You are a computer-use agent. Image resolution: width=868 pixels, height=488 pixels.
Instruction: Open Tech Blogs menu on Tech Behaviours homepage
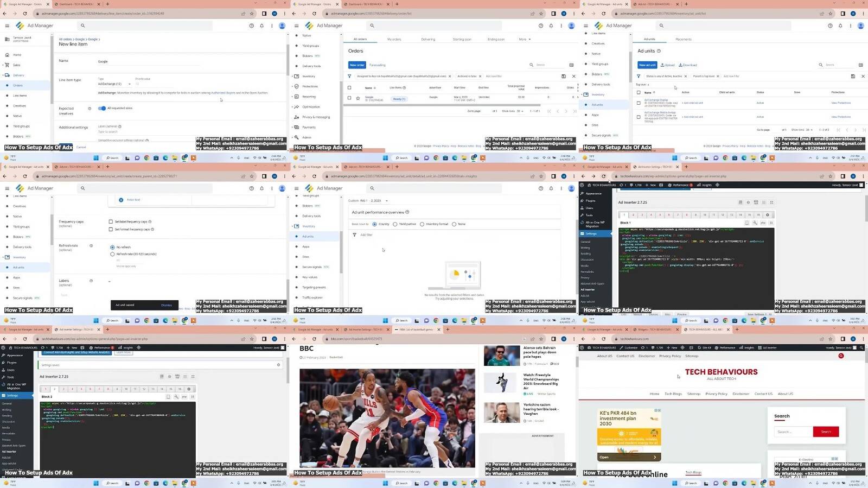click(x=673, y=394)
